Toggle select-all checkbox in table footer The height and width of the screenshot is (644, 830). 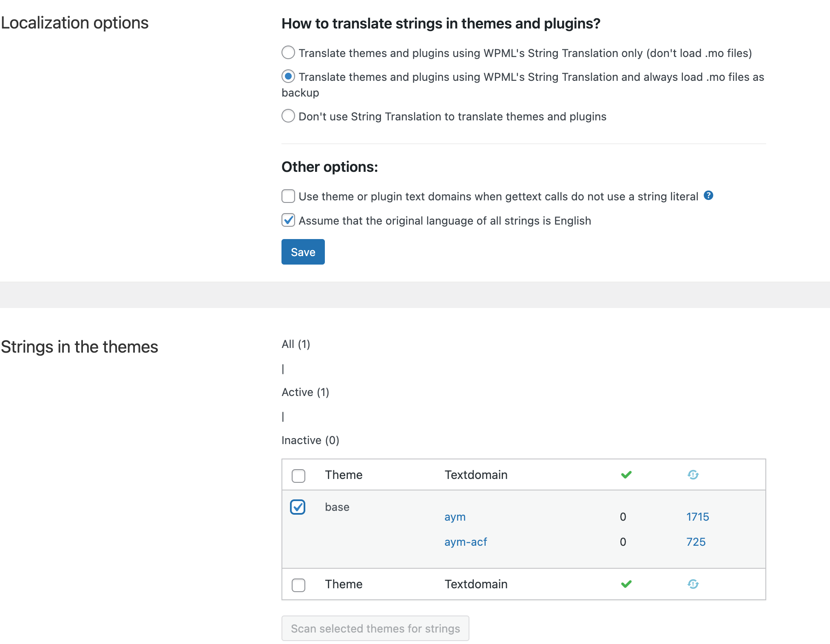[298, 585]
